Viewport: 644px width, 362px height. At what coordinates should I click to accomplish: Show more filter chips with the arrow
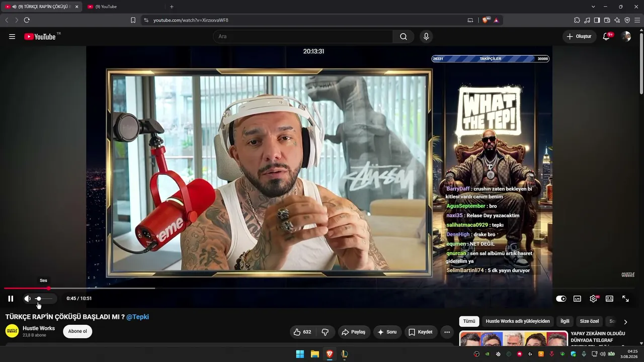pos(625,322)
